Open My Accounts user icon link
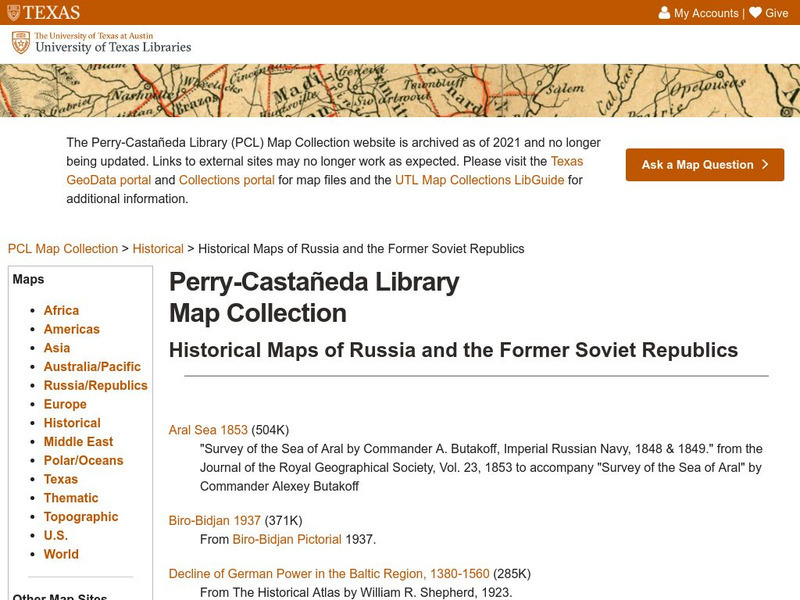The height and width of the screenshot is (600, 800). click(x=698, y=13)
